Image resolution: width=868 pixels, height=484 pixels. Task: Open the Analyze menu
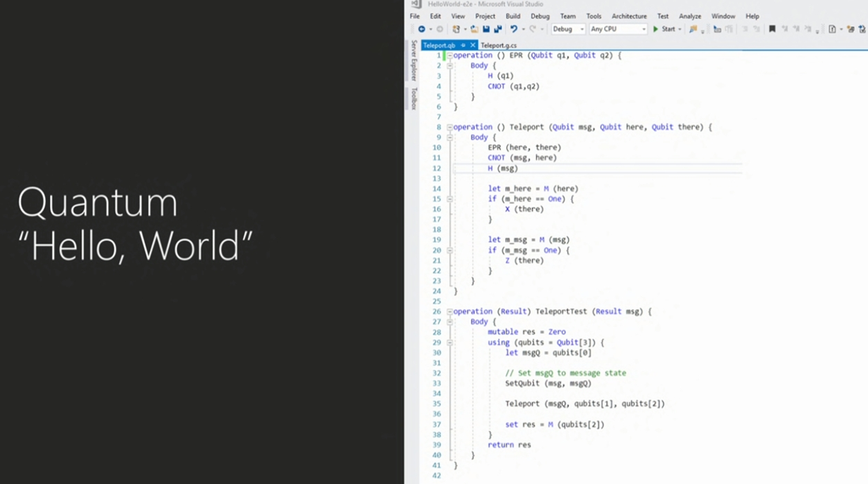click(690, 16)
